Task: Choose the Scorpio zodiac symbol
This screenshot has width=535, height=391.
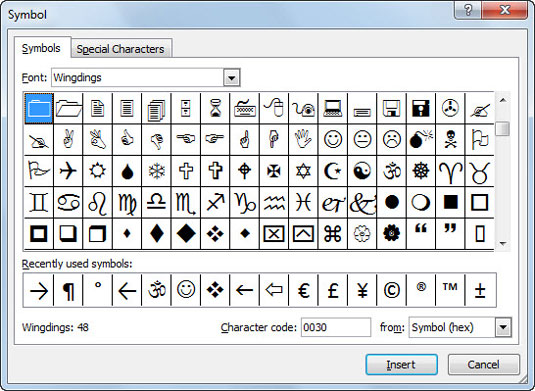Action: pyautogui.click(x=186, y=202)
